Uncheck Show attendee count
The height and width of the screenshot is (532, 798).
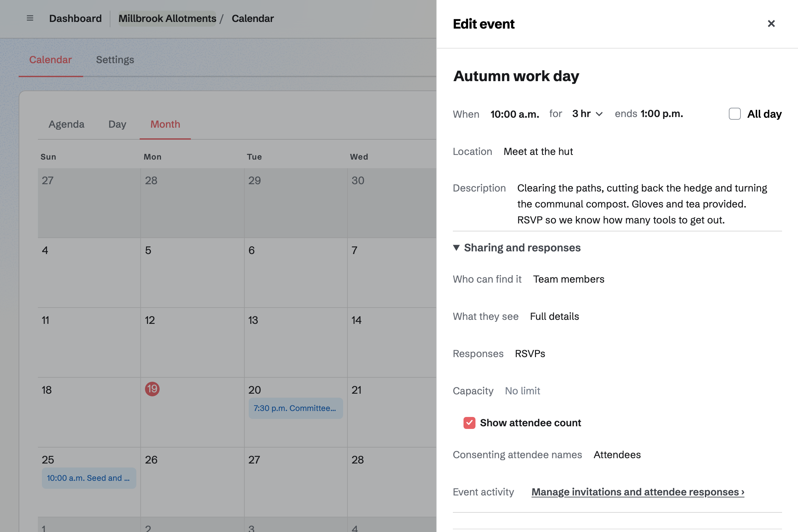(469, 423)
